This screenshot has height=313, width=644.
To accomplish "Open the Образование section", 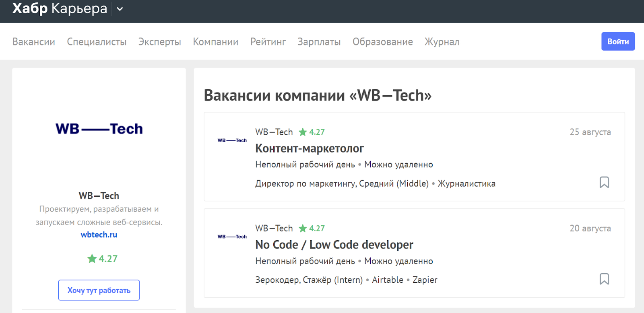I will pyautogui.click(x=383, y=42).
